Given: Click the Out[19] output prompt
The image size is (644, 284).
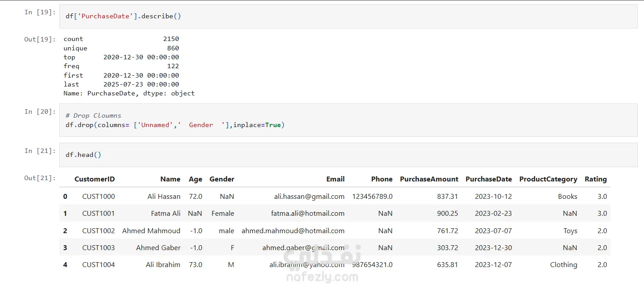Looking at the screenshot, I should [x=40, y=39].
